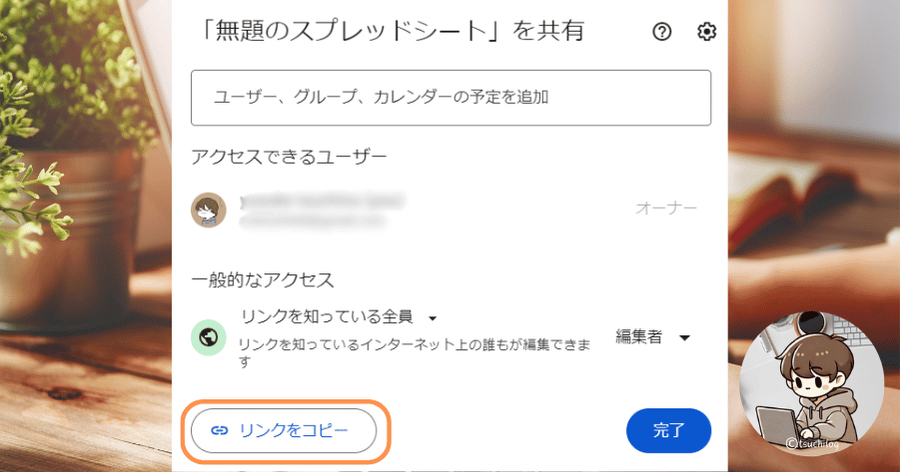Click the chain link icon
The height and width of the screenshot is (472, 900).
[x=219, y=431]
